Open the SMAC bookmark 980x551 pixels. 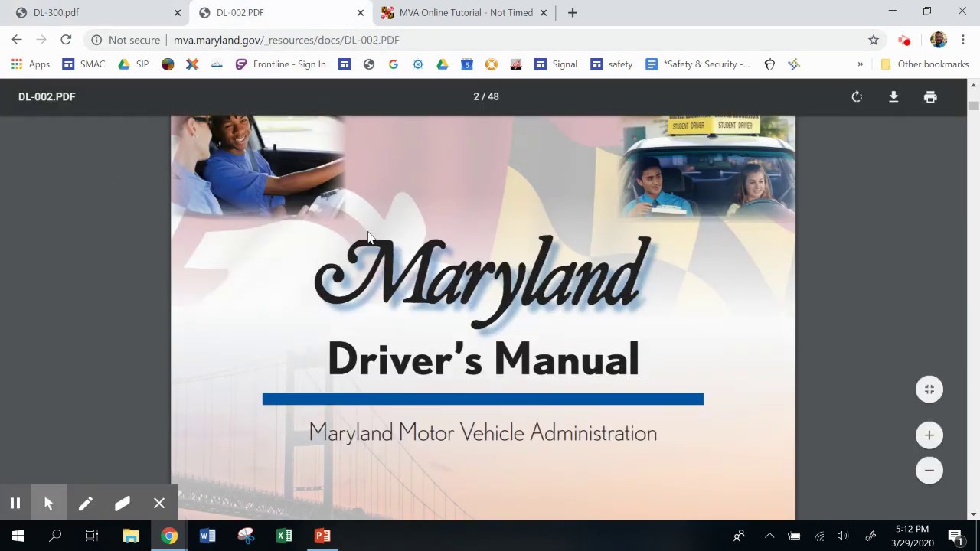(x=83, y=64)
